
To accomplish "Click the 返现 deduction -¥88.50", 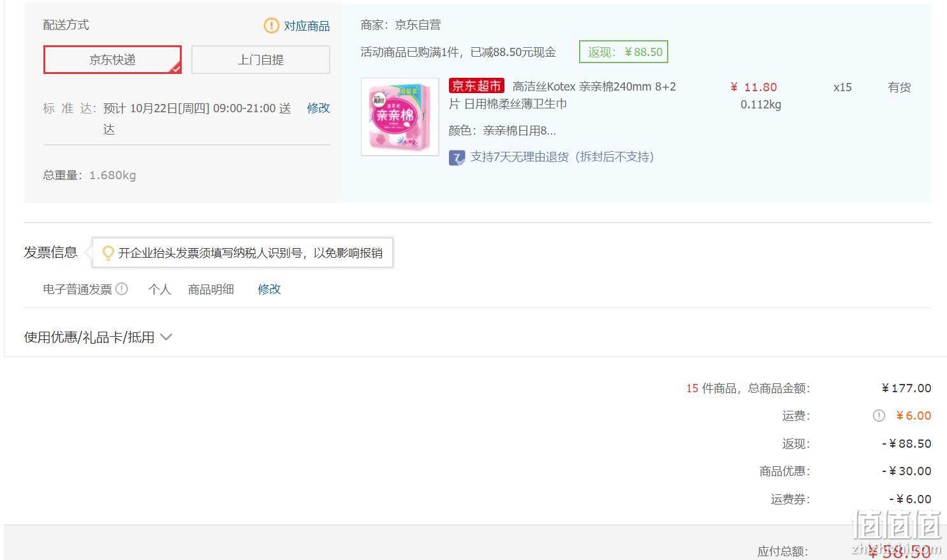I will point(906,443).
